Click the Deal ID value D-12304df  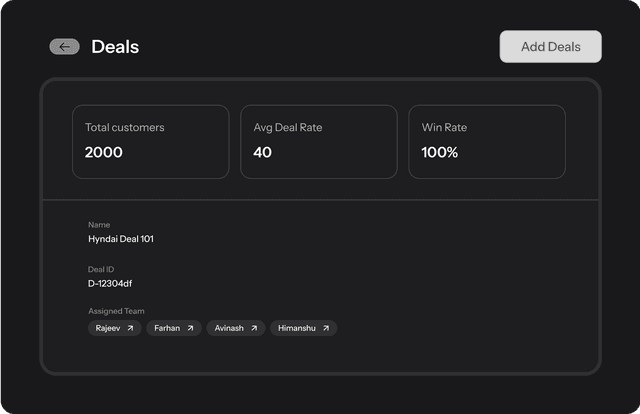pyautogui.click(x=110, y=283)
